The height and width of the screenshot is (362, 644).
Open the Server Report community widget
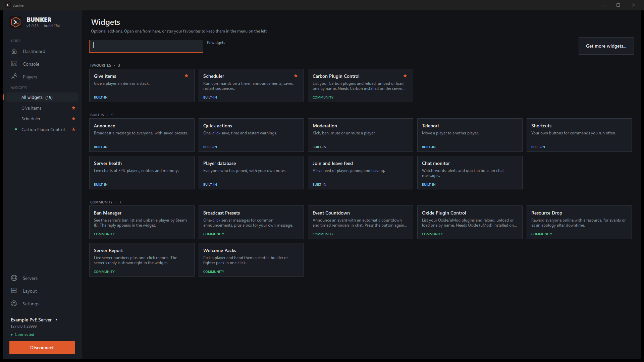click(142, 260)
